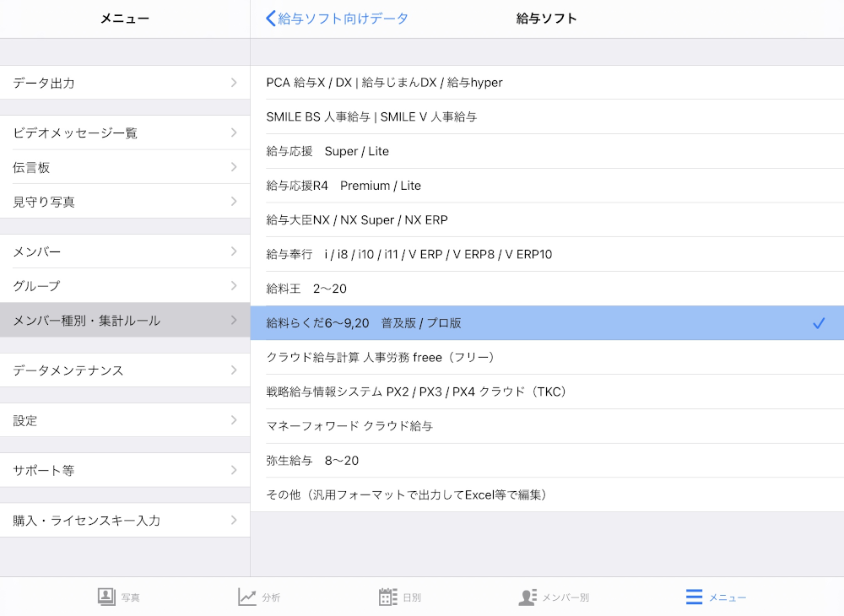The width and height of the screenshot is (844, 616).
Task: Tap the back chevron beside 給与ソフト向けデータ
Action: pos(271,19)
